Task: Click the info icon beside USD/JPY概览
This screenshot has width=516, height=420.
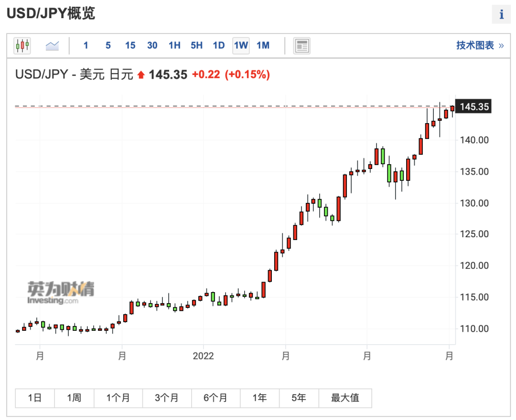Action: coord(501,14)
